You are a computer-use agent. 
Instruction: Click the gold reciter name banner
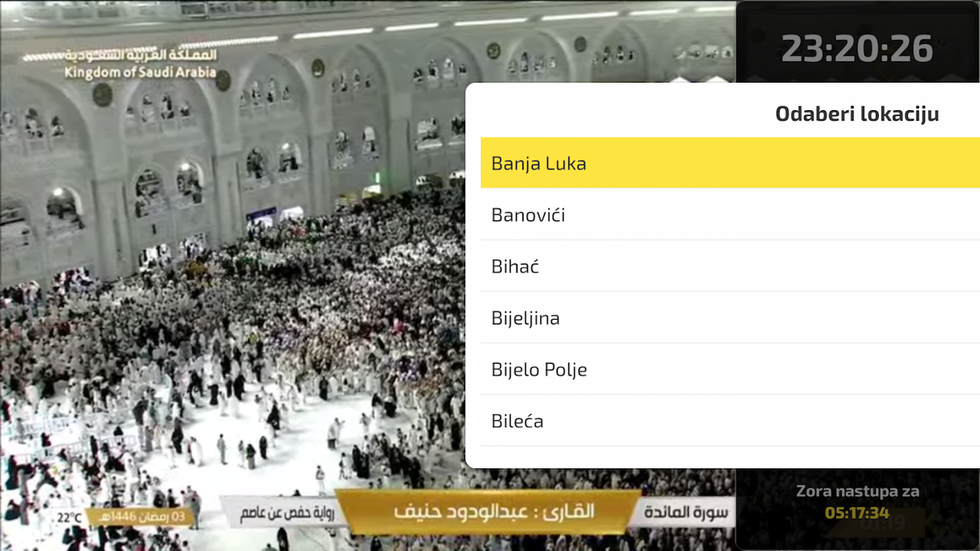pyautogui.click(x=488, y=512)
